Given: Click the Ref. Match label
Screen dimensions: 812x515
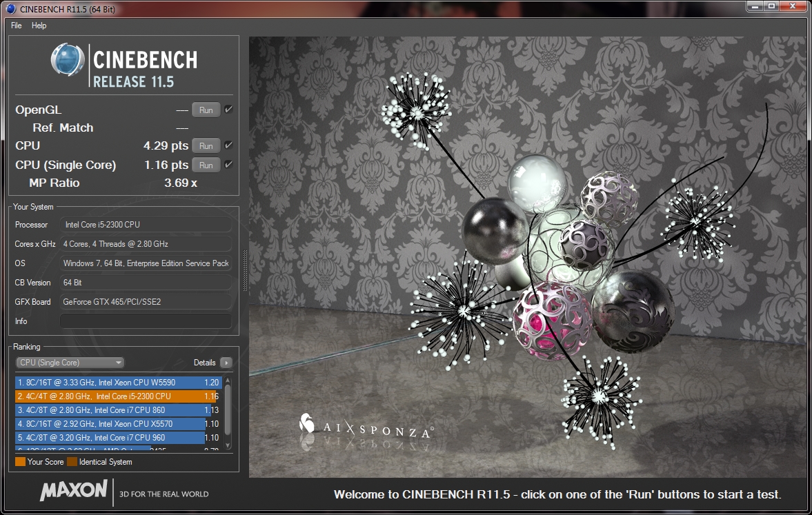Looking at the screenshot, I should pos(63,128).
